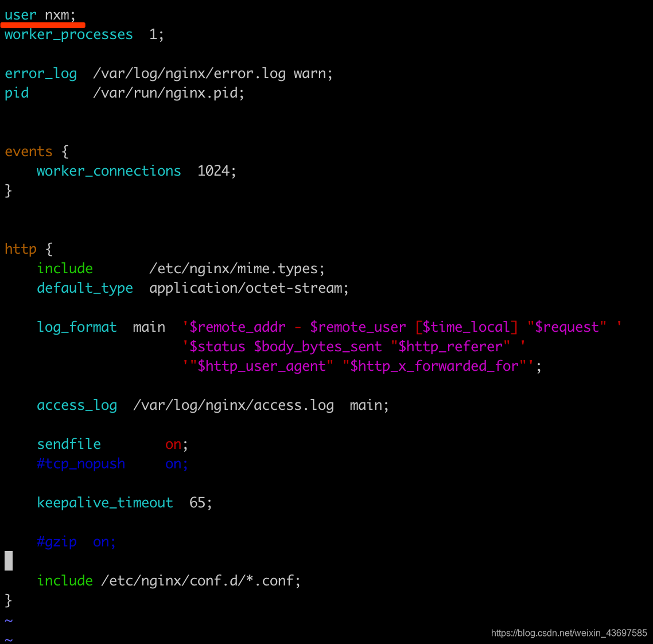The image size is (653, 644).
Task: Click the closing brace of events block
Action: pos(9,191)
